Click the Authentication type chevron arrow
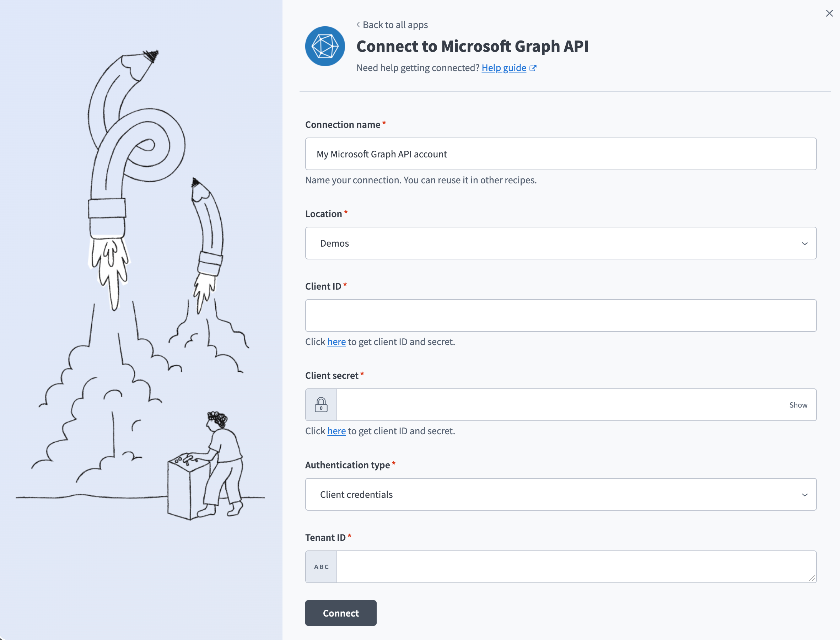This screenshot has width=840, height=640. [x=804, y=494]
